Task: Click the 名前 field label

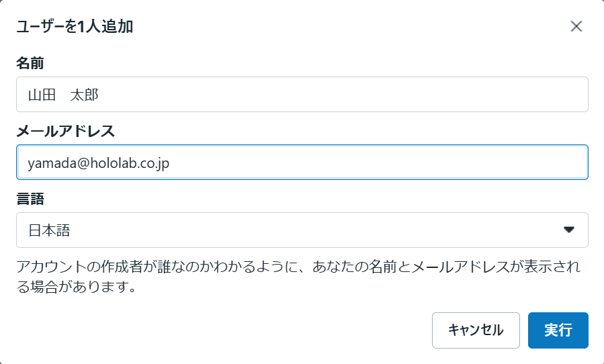Action: point(30,63)
